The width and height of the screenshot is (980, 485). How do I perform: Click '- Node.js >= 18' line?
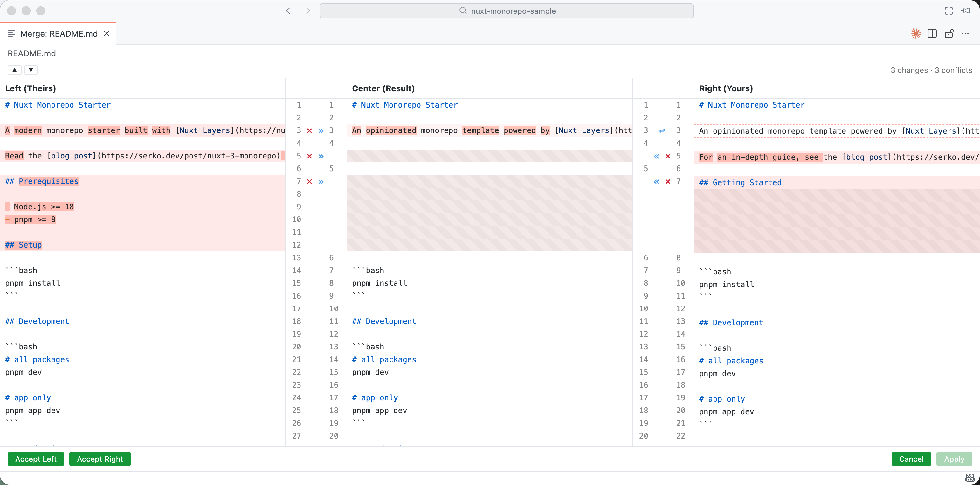pos(39,207)
